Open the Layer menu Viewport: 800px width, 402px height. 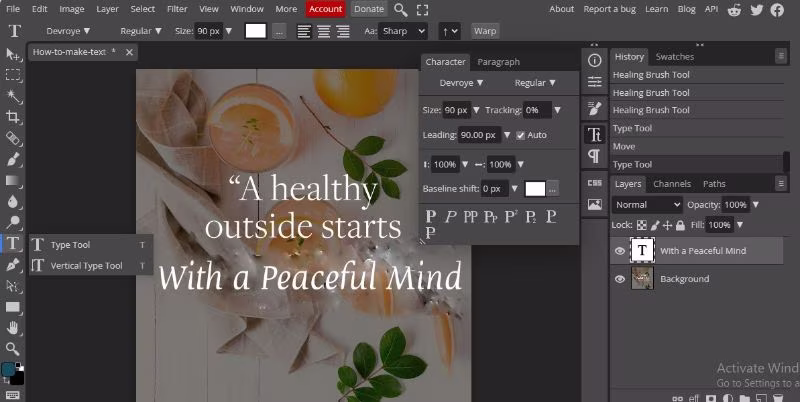point(108,9)
